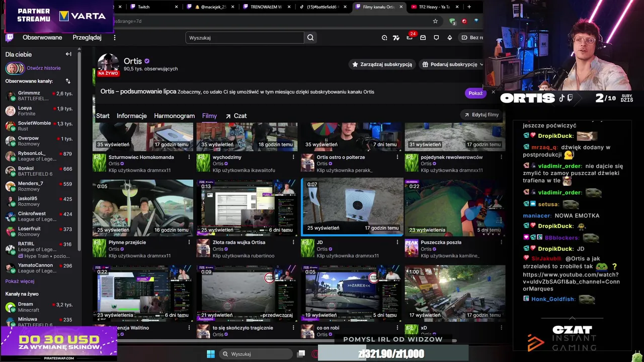Click the Pokaż button on the banner
This screenshot has height=362, width=644.
[x=475, y=93]
